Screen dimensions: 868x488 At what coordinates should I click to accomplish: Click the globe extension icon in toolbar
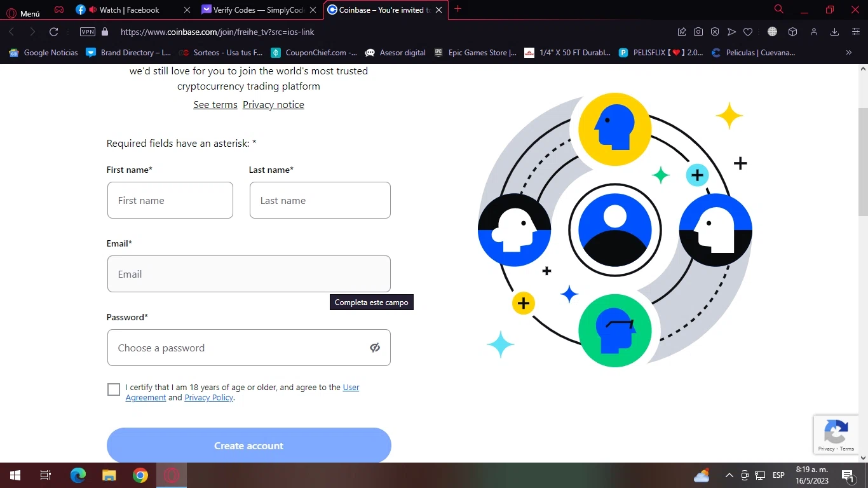coord(772,32)
